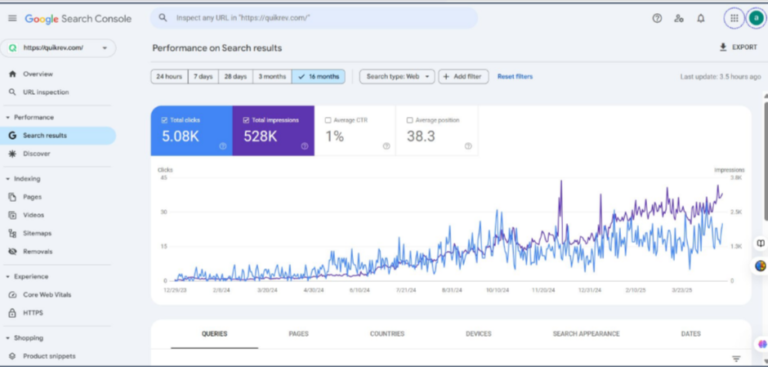Screen dimensions: 768x367
Task: Select the 16 months date range
Action: click(x=318, y=76)
